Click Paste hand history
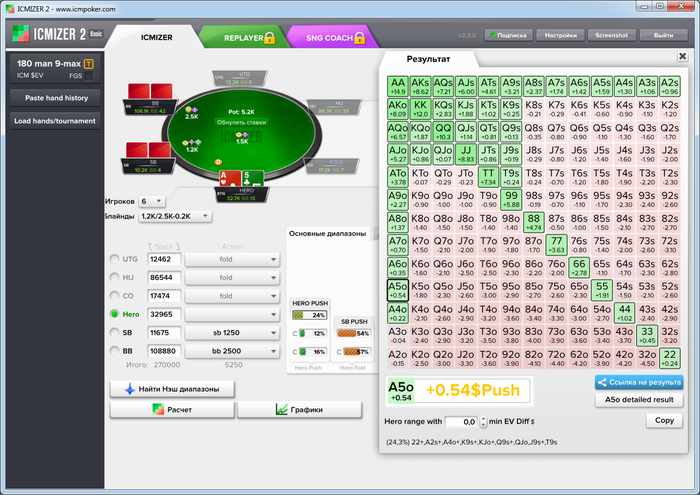Image resolution: width=700 pixels, height=495 pixels. point(56,98)
